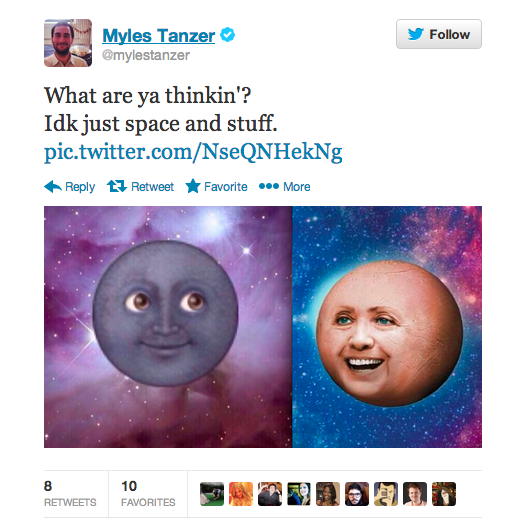Open the purple moon emoji image
Image resolution: width=528 pixels, height=526 pixels.
[168, 327]
